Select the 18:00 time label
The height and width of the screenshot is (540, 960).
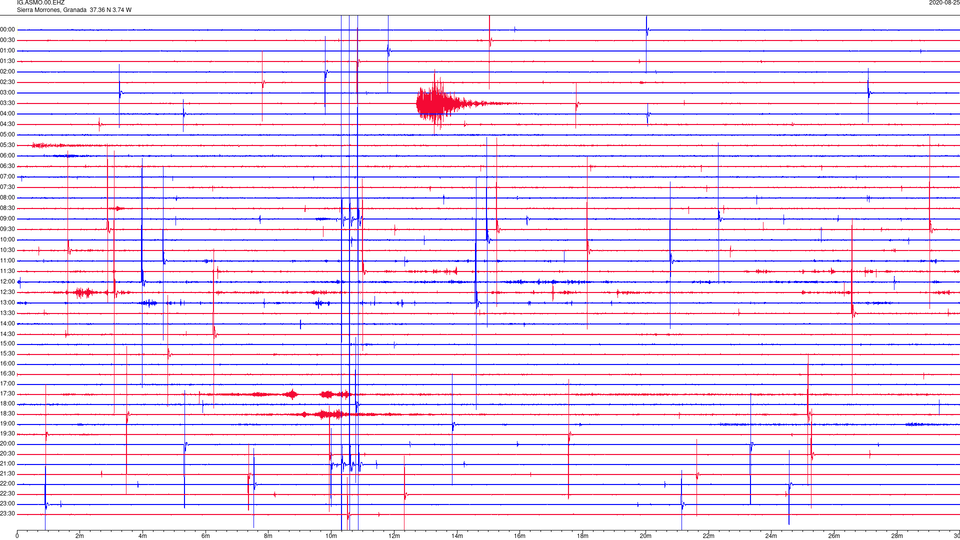[x=8, y=403]
